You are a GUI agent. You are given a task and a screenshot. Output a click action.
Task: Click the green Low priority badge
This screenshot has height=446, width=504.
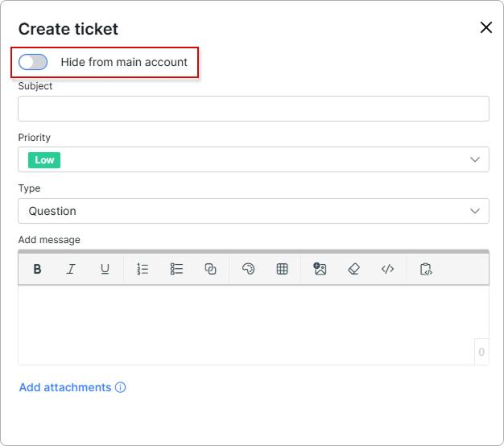(44, 160)
